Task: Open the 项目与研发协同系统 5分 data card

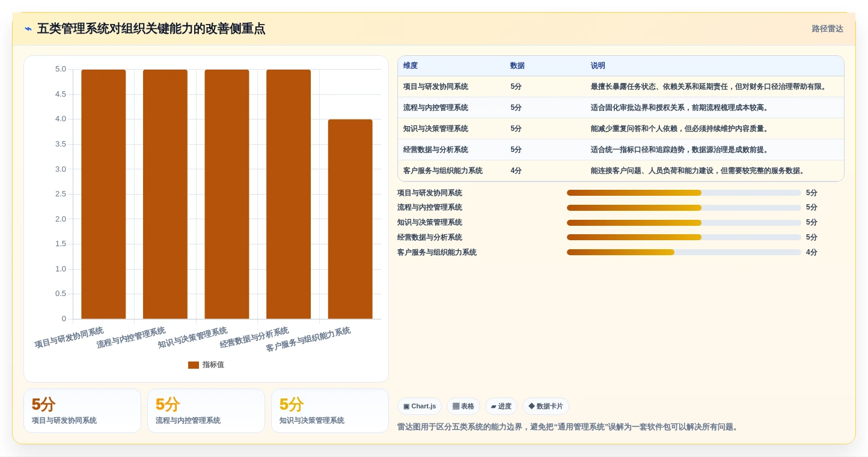Action: point(82,411)
